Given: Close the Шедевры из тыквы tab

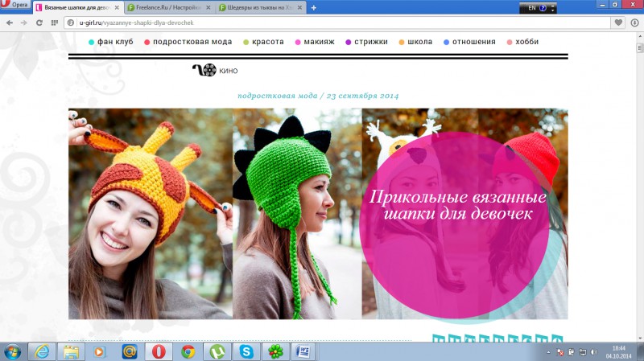Looking at the screenshot, I should (299, 8).
